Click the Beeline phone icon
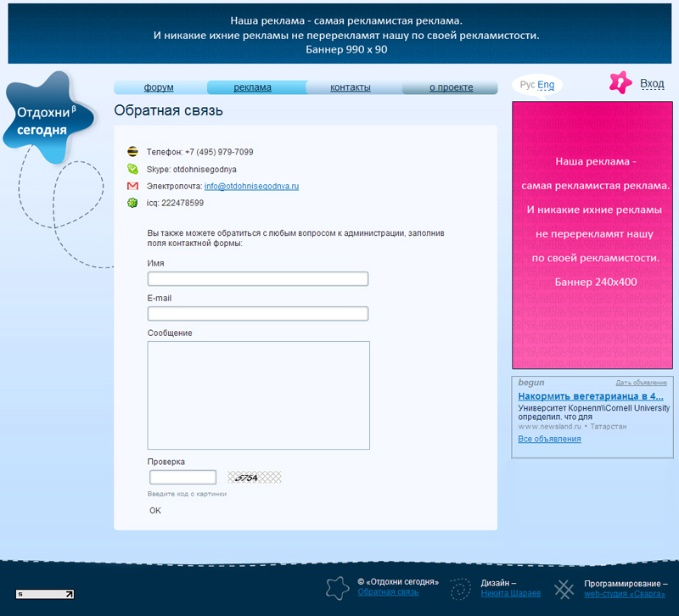The width and height of the screenshot is (679, 616). point(132,152)
